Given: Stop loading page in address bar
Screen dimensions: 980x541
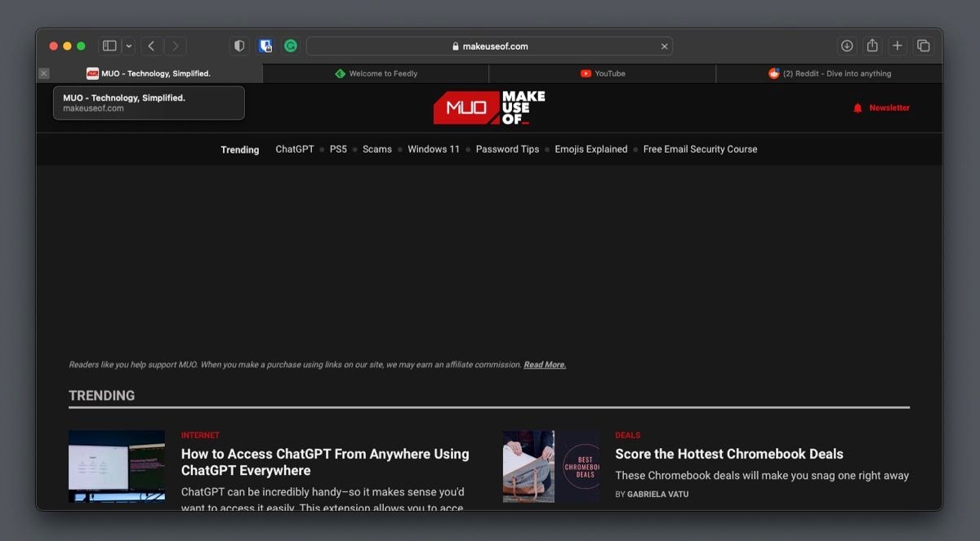Looking at the screenshot, I should coord(665,47).
